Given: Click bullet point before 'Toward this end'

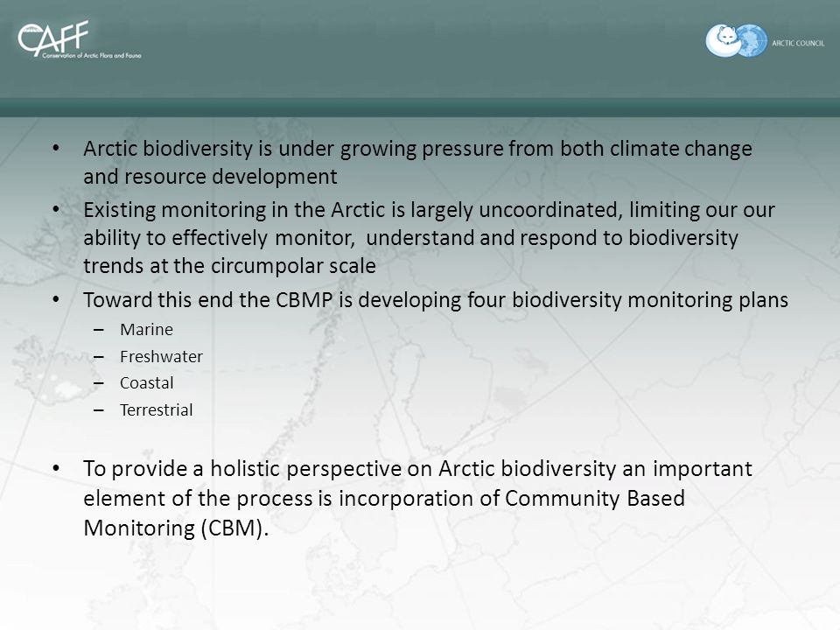Looking at the screenshot, I should (56, 299).
